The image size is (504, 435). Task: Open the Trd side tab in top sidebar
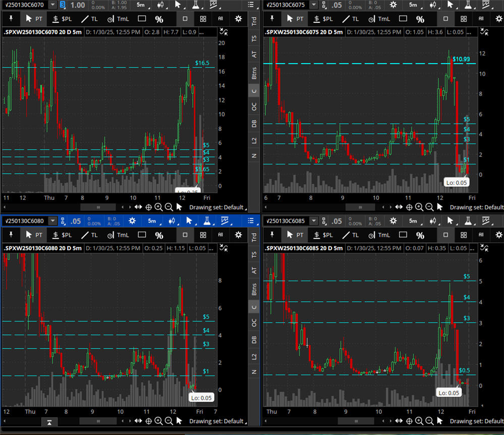pyautogui.click(x=254, y=22)
